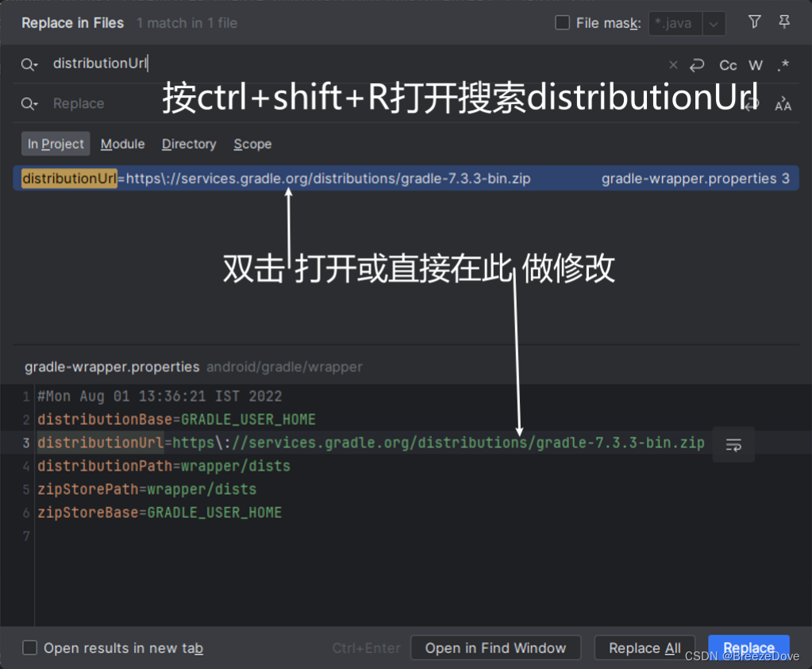Screen dimensions: 812x669
Task: Expand the *.java file mask dropdown arrow
Action: click(714, 24)
